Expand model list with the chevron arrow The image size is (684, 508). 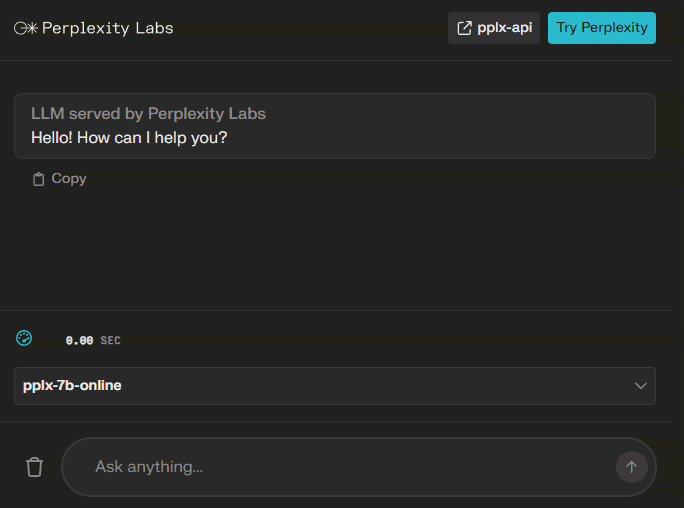tap(640, 386)
